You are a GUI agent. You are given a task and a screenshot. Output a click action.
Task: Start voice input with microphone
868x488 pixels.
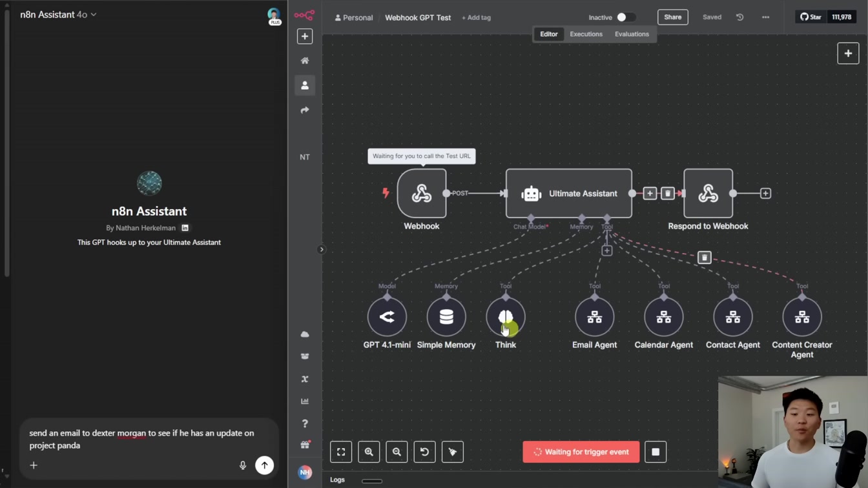tap(243, 465)
